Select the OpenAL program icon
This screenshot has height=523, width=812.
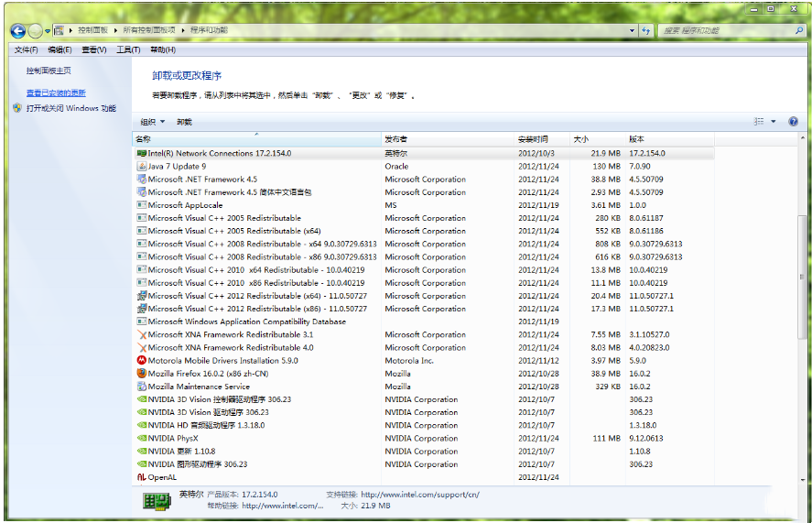pyautogui.click(x=142, y=477)
